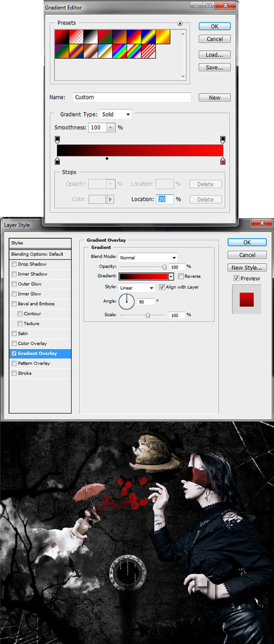Screen dimensions: 274x644
Task: Click the color stop Location field
Action: [165, 199]
